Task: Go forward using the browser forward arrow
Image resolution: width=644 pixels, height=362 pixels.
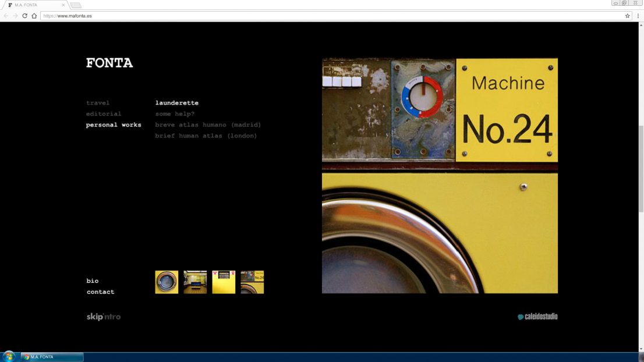Action: coord(15,16)
